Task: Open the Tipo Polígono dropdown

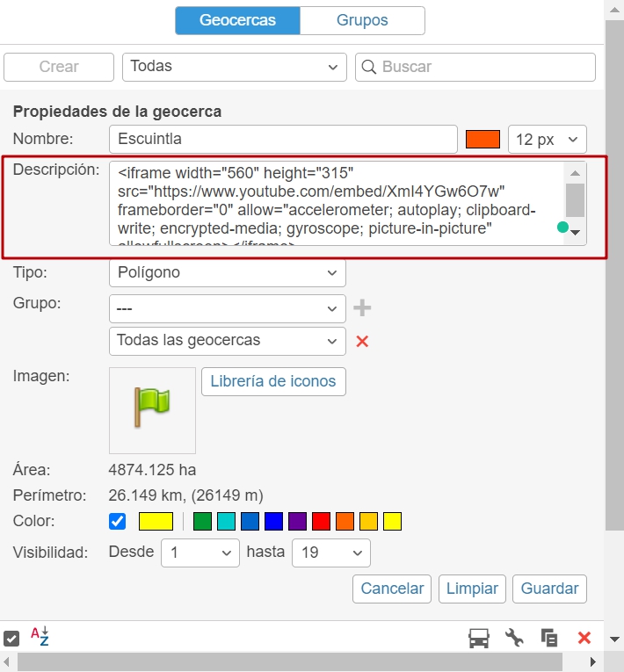Action: 228,272
